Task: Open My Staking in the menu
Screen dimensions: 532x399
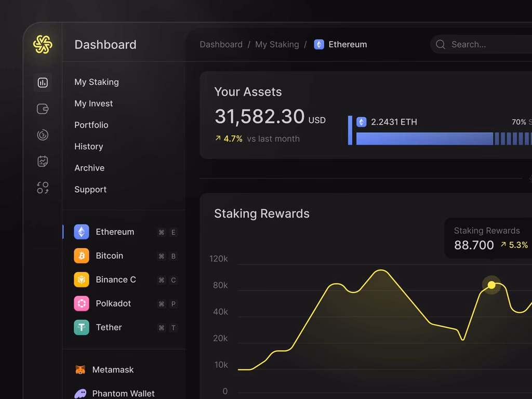Action: coord(97,82)
